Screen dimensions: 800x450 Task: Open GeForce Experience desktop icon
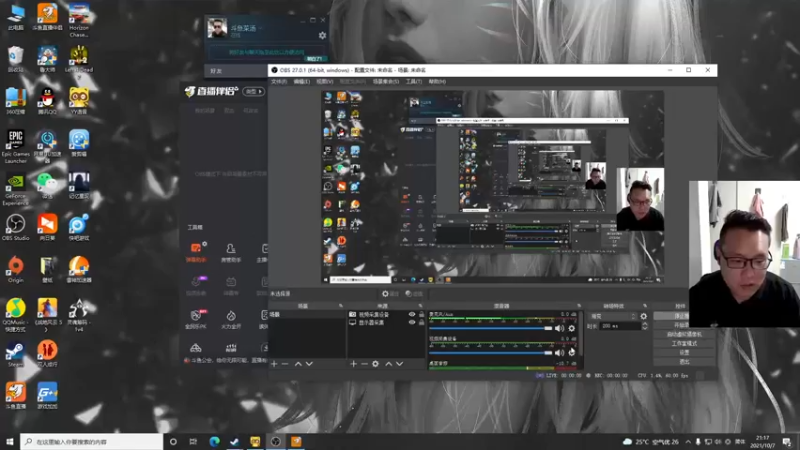coord(15,190)
